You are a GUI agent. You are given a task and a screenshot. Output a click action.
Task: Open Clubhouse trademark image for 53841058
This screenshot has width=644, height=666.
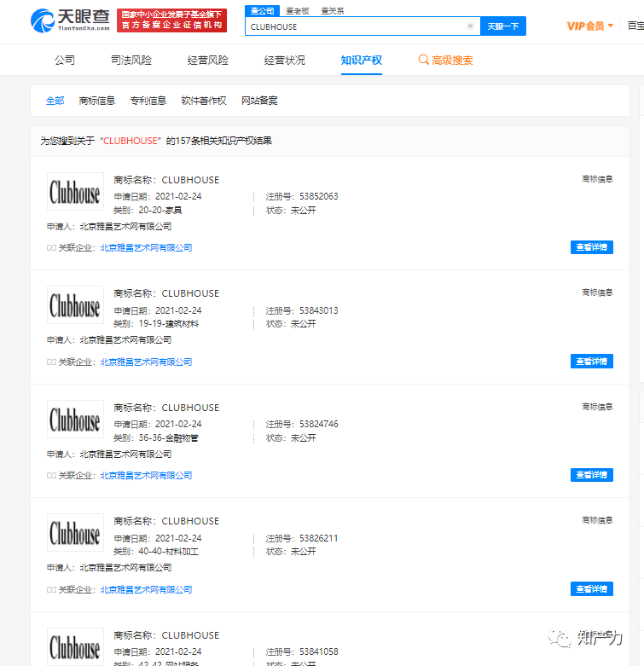point(75,646)
